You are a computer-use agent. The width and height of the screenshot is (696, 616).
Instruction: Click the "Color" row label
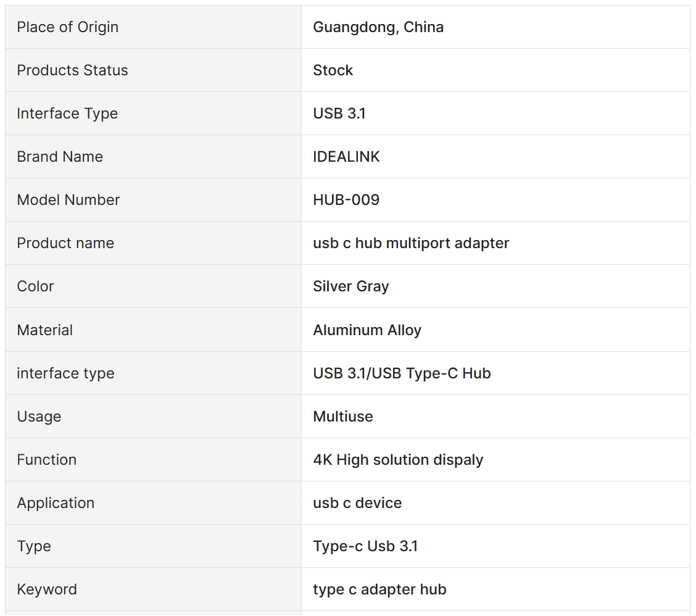(x=35, y=286)
